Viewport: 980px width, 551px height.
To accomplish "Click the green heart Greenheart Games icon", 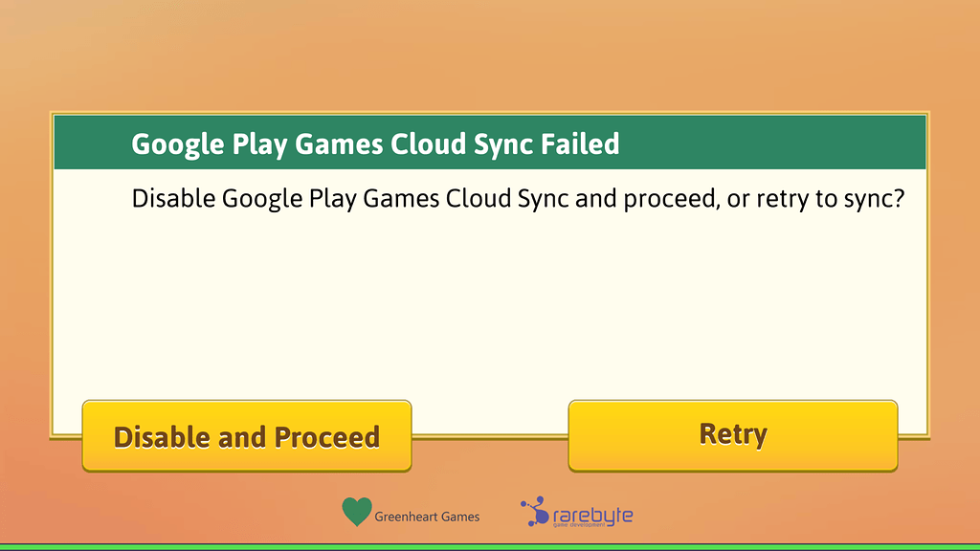I will [x=357, y=513].
